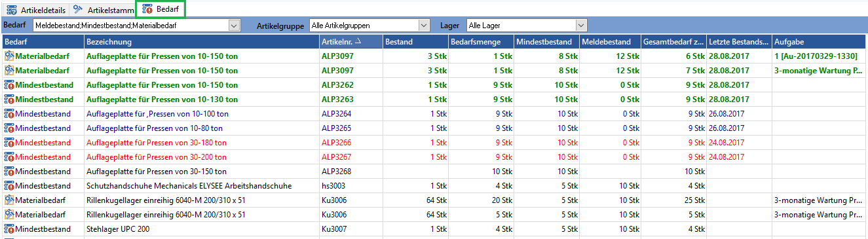Click the red date 24.08.2017 in ALP3266 row

[726, 143]
